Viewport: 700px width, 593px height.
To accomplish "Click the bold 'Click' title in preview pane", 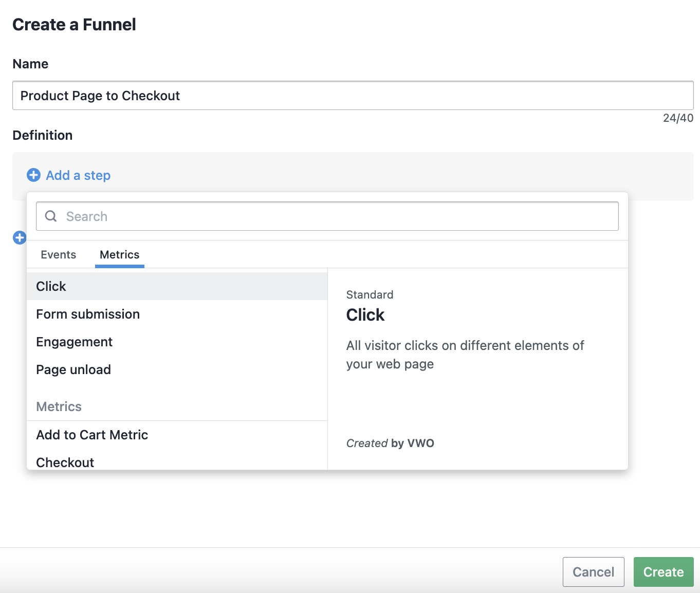I will pos(365,314).
